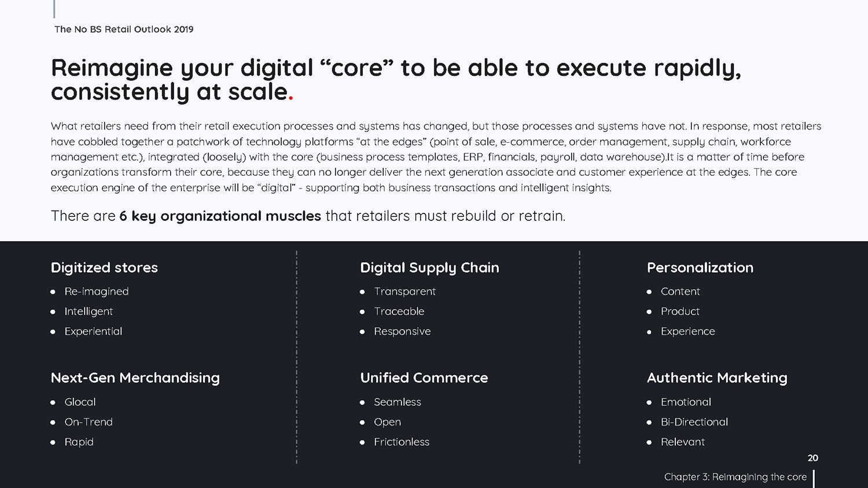Viewport: 868px width, 488px height.
Task: Select 'Chapter 3: Reimagining the core' footer
Action: tap(735, 477)
